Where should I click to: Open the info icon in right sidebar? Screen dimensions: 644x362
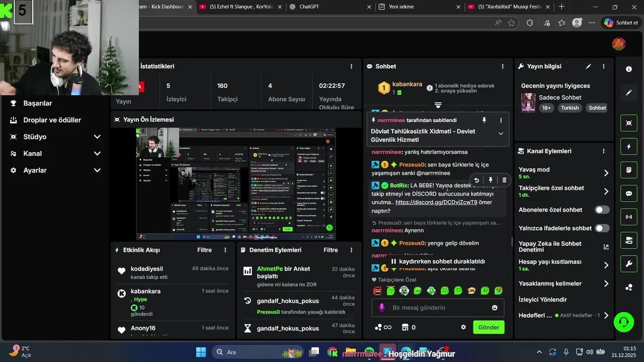pyautogui.click(x=628, y=69)
